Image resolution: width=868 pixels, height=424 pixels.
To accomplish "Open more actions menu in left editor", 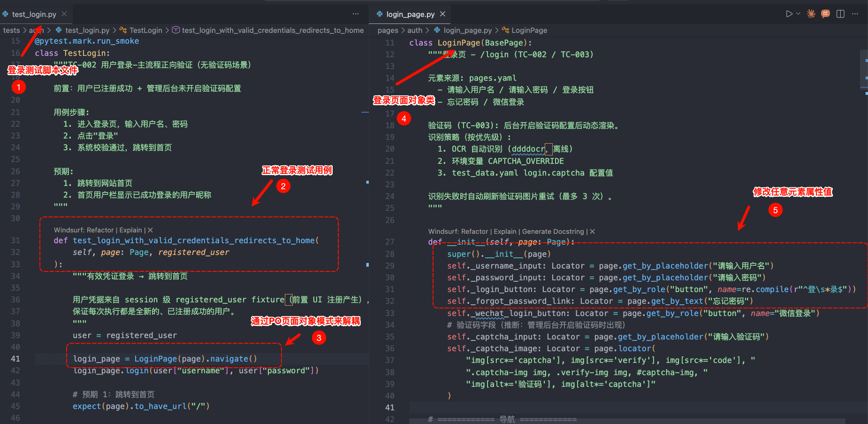I will (x=356, y=14).
